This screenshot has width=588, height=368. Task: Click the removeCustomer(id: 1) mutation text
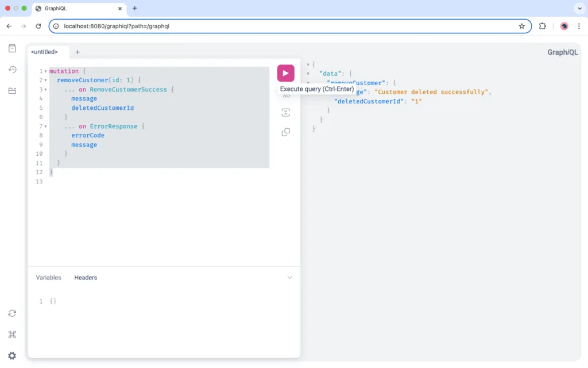coord(95,80)
